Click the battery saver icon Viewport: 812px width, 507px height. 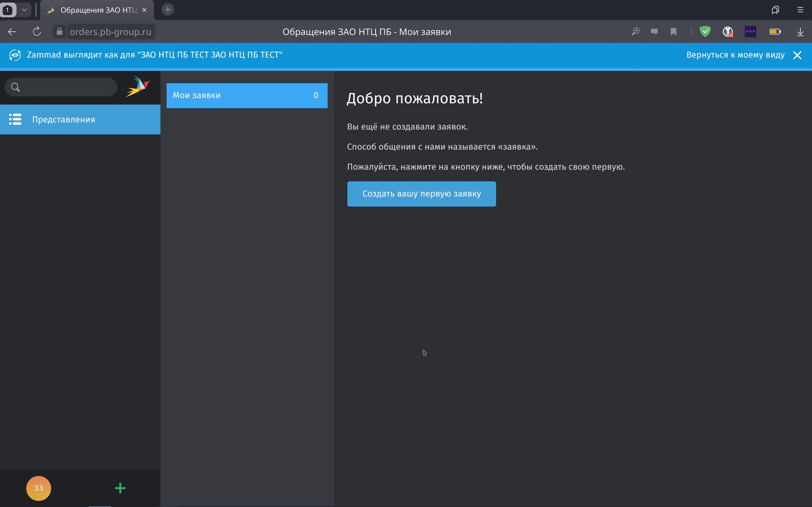click(775, 32)
